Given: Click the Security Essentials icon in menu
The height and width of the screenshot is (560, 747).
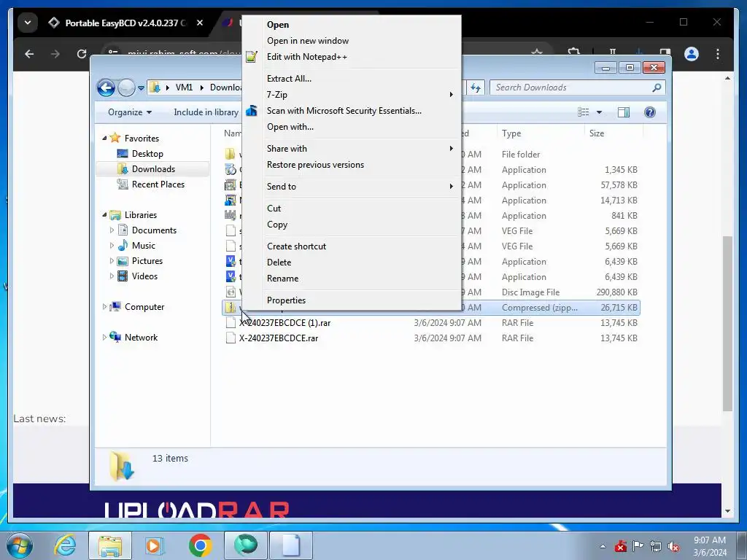Looking at the screenshot, I should 252,111.
